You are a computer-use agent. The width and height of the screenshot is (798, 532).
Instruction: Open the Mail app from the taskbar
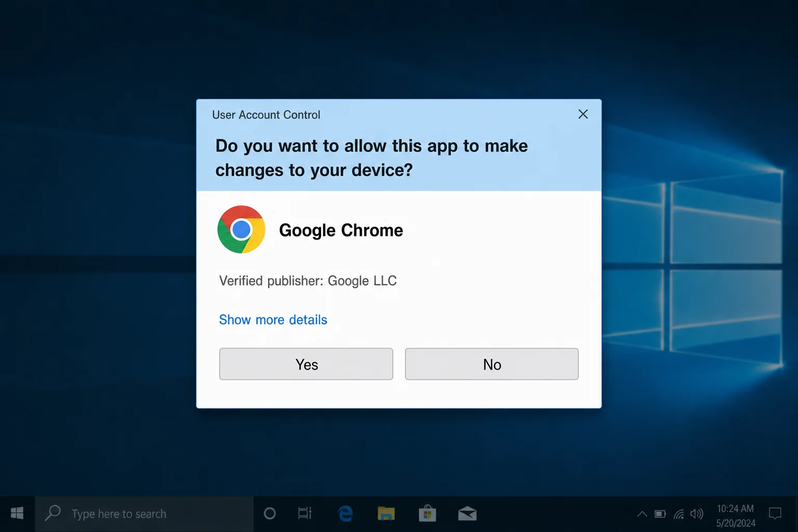[x=468, y=514]
